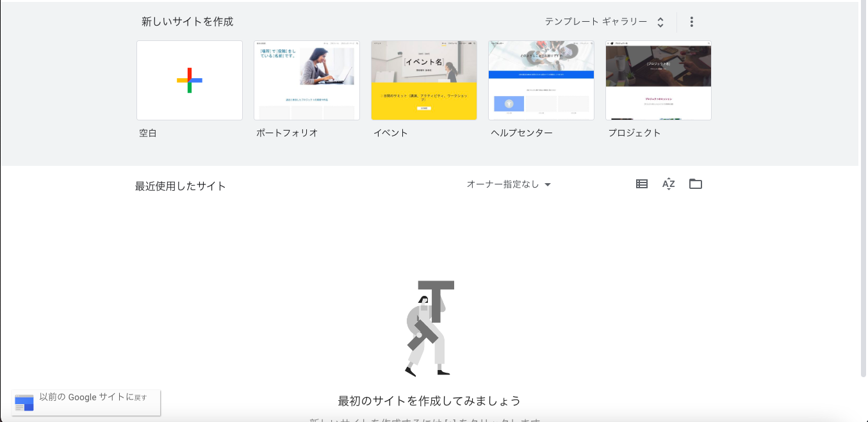This screenshot has height=422, width=868.
Task: Click the ヘルプセンター label text
Action: coord(522,133)
